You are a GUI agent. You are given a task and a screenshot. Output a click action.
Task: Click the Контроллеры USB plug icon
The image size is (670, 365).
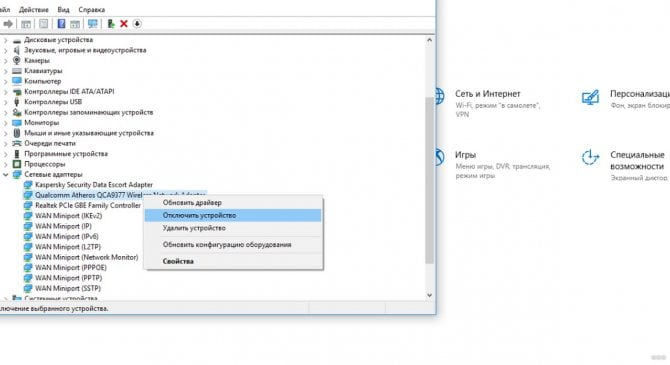click(x=17, y=102)
